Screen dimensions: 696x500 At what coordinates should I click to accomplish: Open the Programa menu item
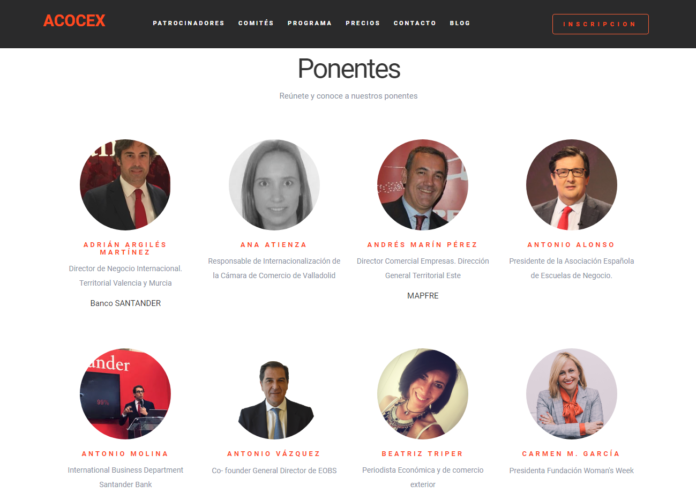click(x=309, y=23)
